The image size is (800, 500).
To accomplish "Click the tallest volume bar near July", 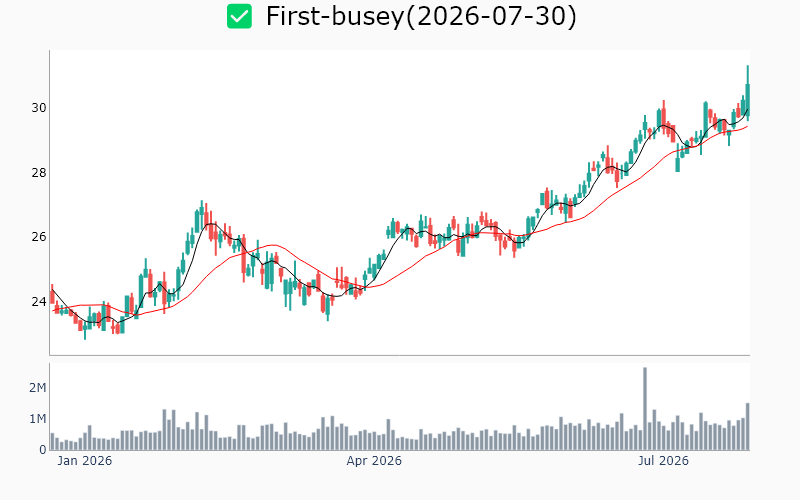I will coord(645,409).
